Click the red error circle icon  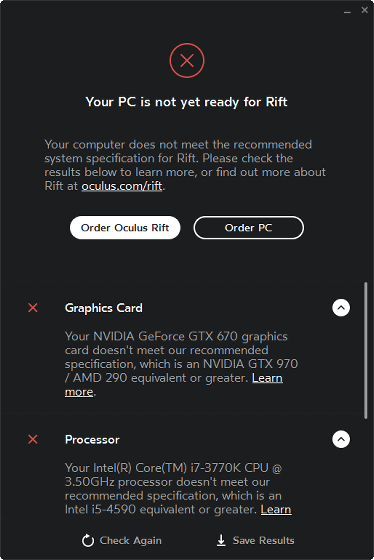pos(187,60)
